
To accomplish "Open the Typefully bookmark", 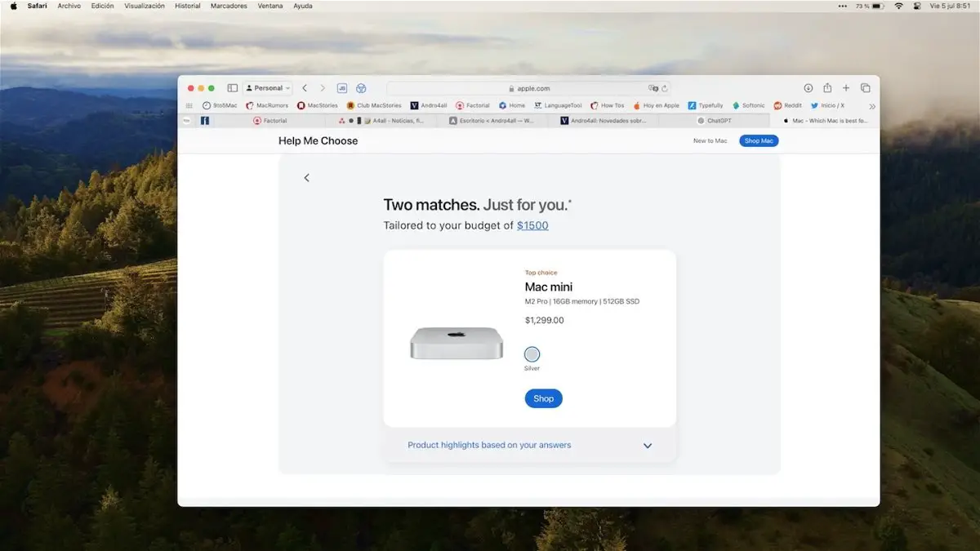I will (x=706, y=105).
